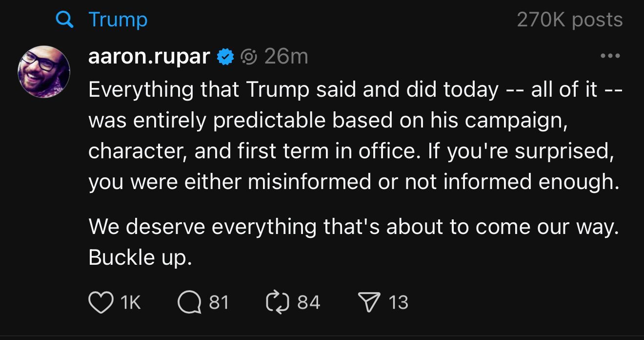Click the 13 shares count
644x340 pixels.
click(x=398, y=302)
